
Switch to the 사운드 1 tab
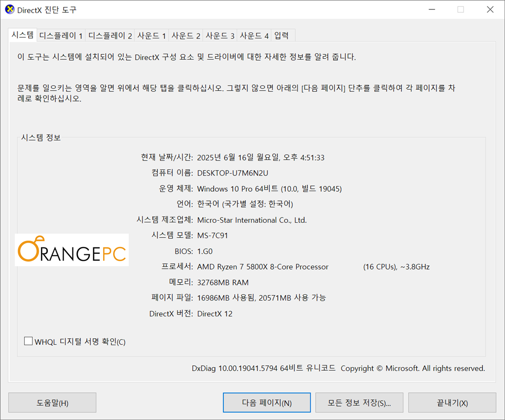[x=152, y=35]
